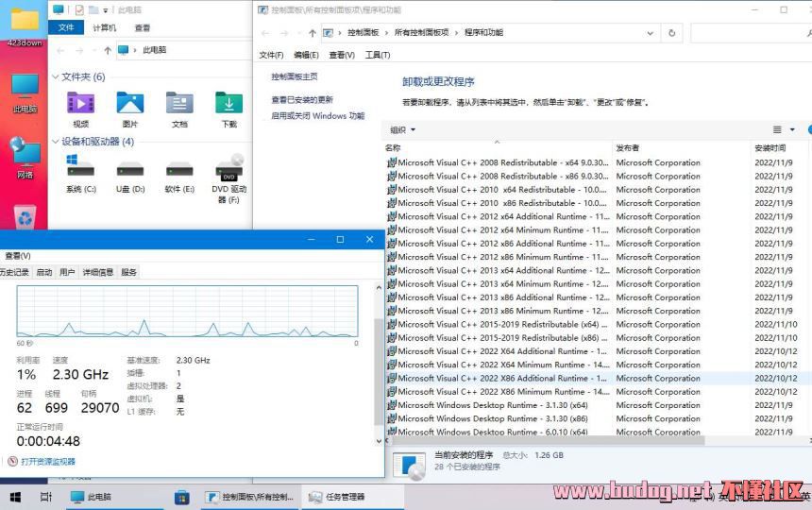Click the back arrow in 此电脑 explorer
This screenshot has width=812, height=510.
pyautogui.click(x=60, y=50)
